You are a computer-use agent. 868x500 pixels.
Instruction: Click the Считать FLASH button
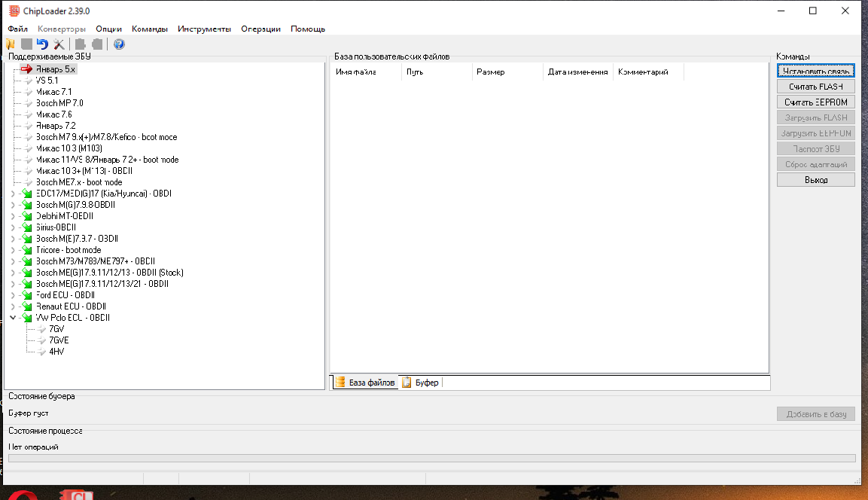(815, 87)
